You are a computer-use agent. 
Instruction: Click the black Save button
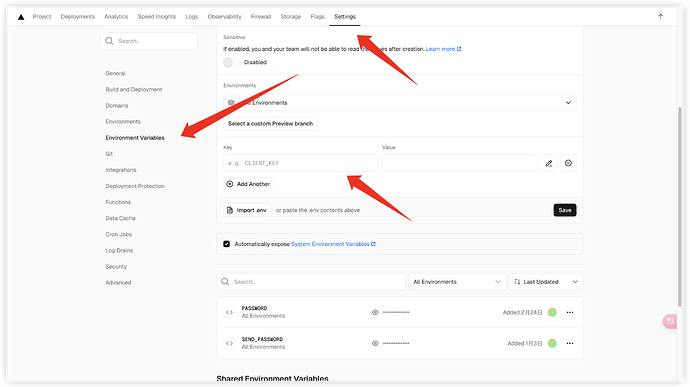565,210
